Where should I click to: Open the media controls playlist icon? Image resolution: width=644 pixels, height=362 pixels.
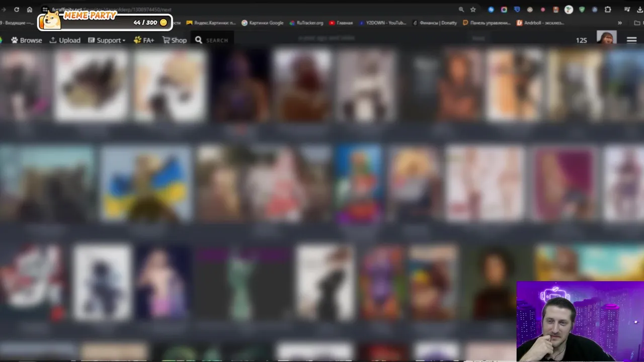pyautogui.click(x=627, y=10)
